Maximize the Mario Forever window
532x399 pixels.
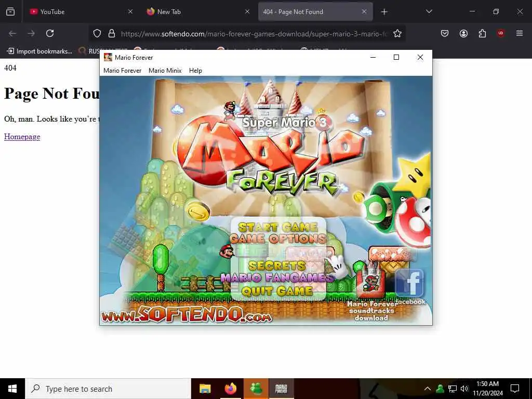coord(396,57)
